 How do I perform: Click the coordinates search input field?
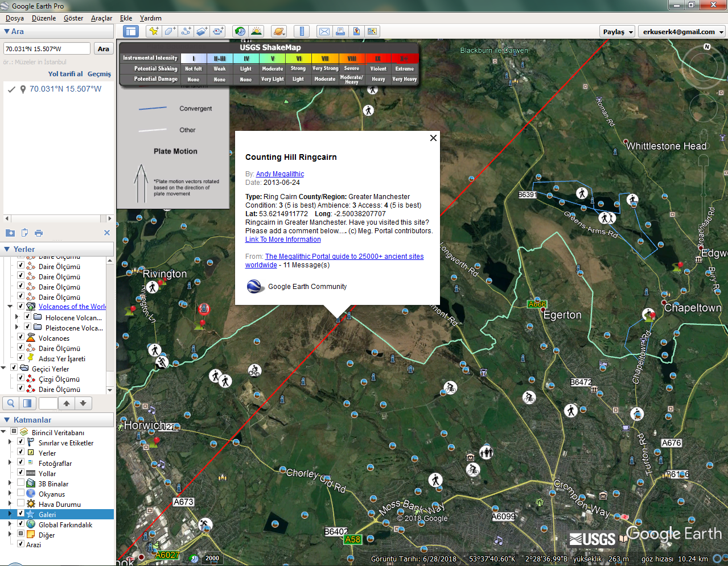pos(47,49)
